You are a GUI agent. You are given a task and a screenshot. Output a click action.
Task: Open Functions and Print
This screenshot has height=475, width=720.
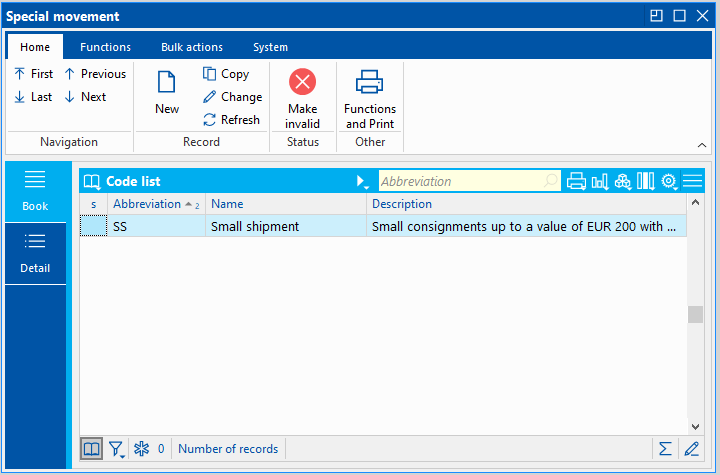click(x=370, y=83)
